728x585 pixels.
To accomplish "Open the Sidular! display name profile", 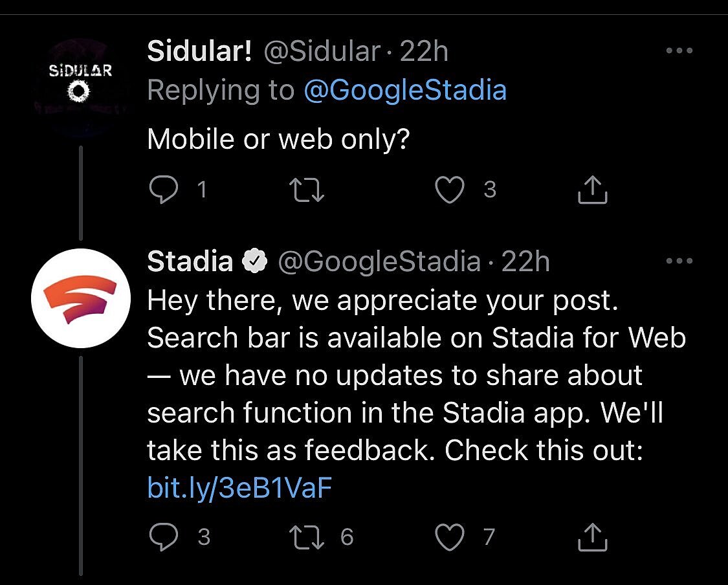I will [199, 51].
